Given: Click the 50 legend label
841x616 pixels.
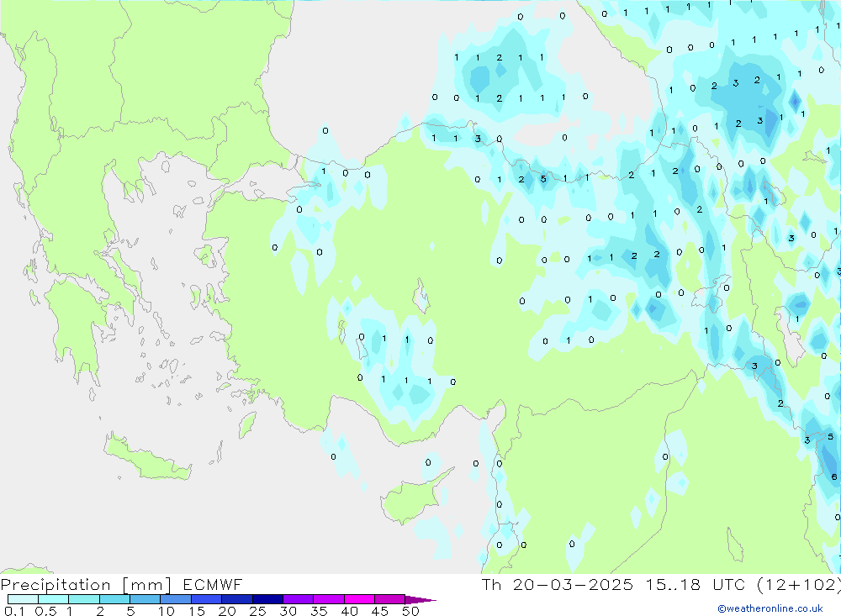Looking at the screenshot, I should click(411, 611).
